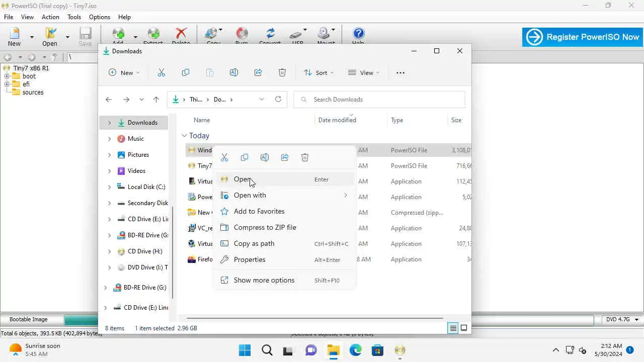This screenshot has height=362, width=644.
Task: Click Cut icon in Downloads toolbar
Action: pyautogui.click(x=162, y=72)
